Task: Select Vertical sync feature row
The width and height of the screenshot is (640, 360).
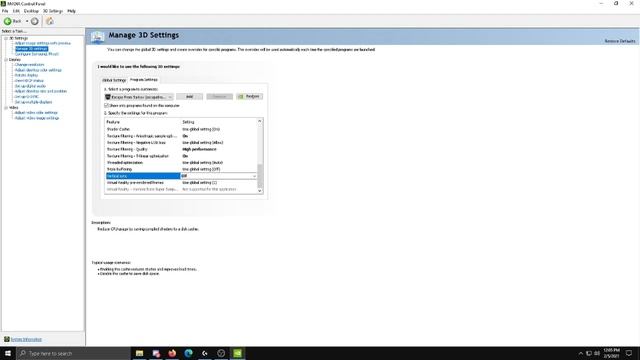Action: (x=142, y=176)
